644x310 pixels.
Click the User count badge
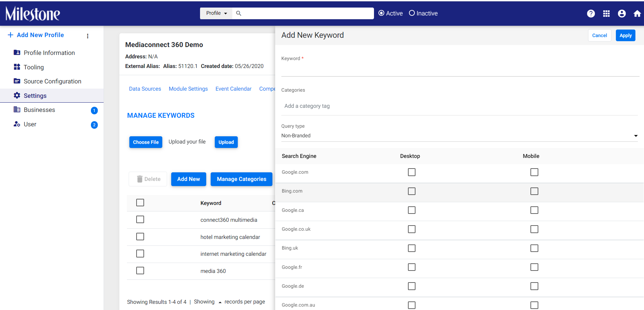coord(94,125)
